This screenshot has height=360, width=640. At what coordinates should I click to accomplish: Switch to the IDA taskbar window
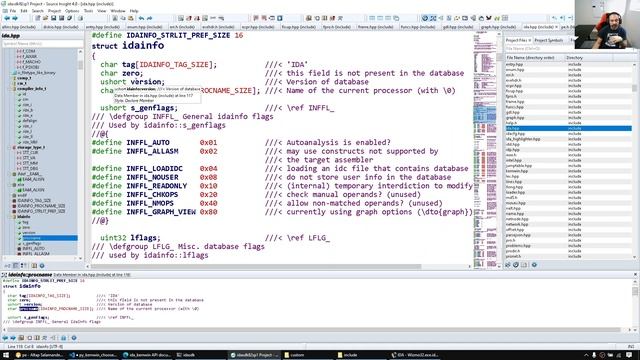pos(416,355)
